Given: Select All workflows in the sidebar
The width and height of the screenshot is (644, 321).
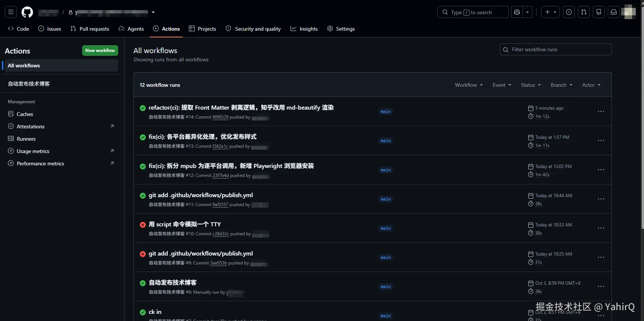Looking at the screenshot, I should 61,65.
